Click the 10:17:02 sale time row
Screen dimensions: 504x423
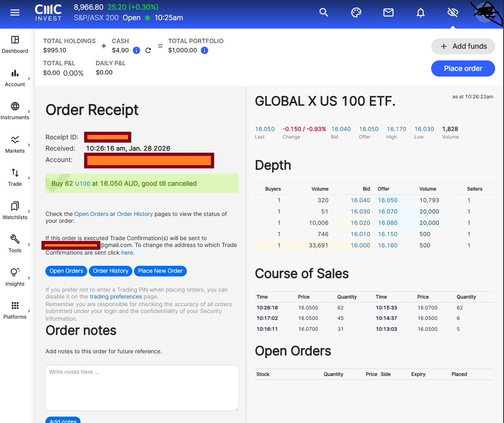(x=267, y=318)
